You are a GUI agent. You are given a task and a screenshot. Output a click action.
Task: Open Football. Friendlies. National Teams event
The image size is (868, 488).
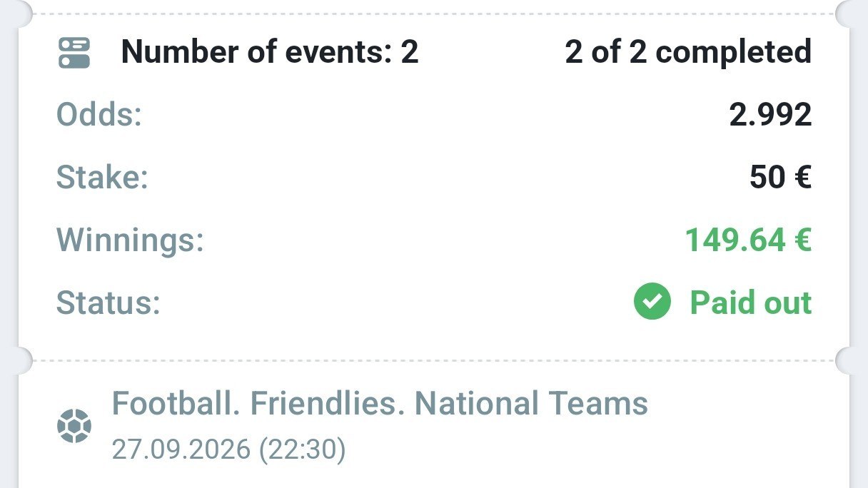pos(380,404)
